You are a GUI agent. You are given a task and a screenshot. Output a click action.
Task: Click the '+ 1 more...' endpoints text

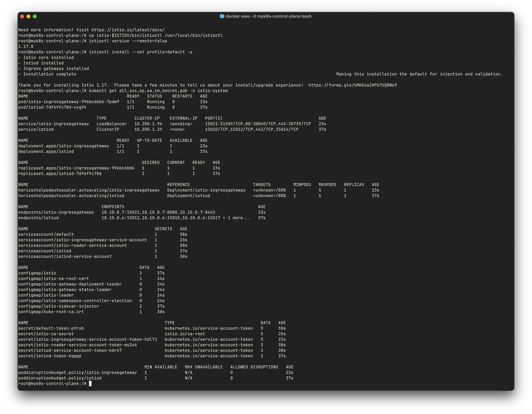(x=236, y=218)
